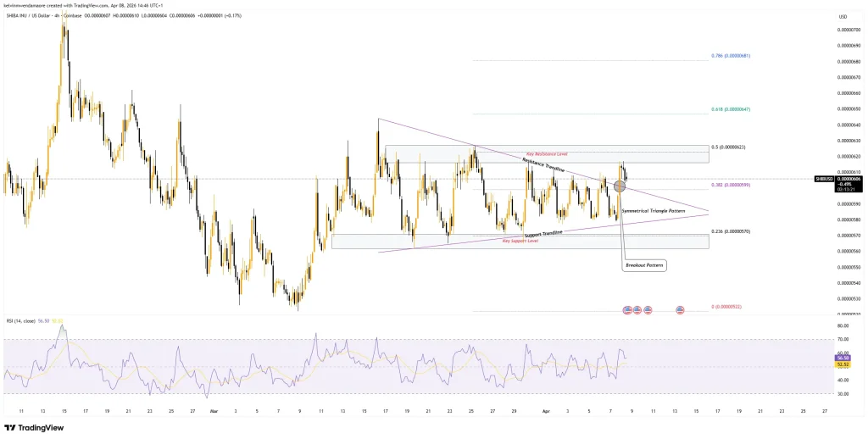Select the Symmetrical Triangle Pattern label

(653, 211)
